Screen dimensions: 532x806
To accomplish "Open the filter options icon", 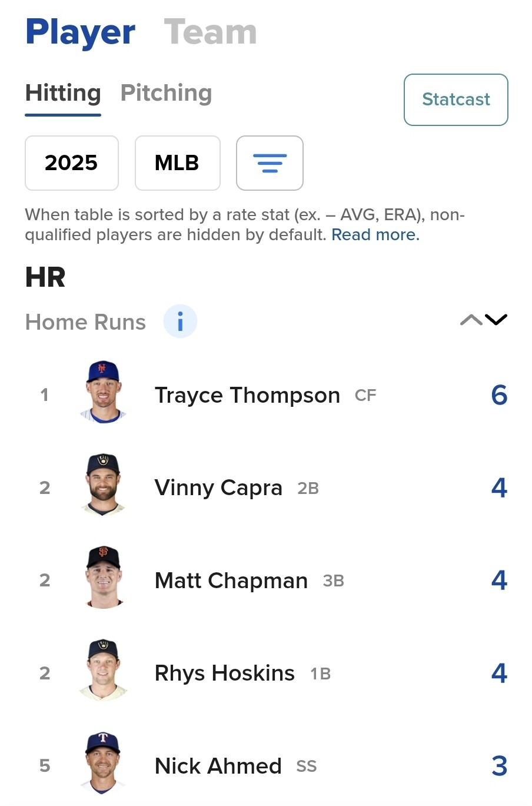I will 270,163.
